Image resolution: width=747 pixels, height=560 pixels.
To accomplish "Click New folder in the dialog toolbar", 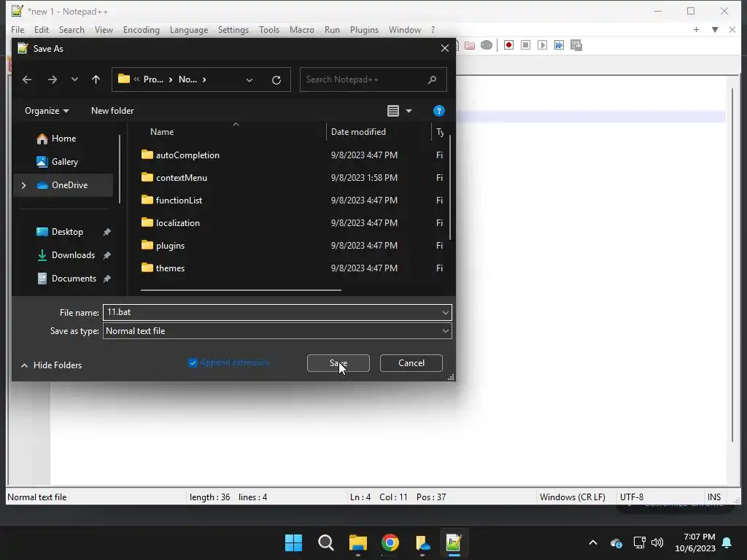I will 112,111.
